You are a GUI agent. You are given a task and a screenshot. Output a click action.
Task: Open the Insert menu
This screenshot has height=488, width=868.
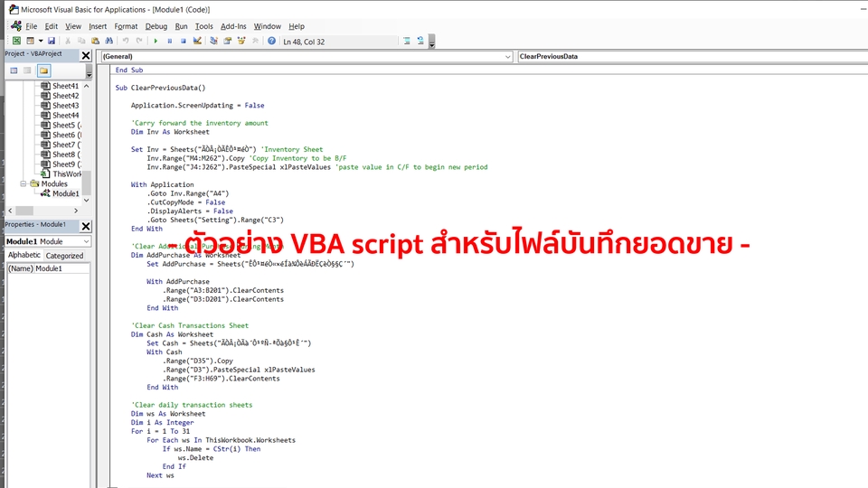tap(98, 26)
